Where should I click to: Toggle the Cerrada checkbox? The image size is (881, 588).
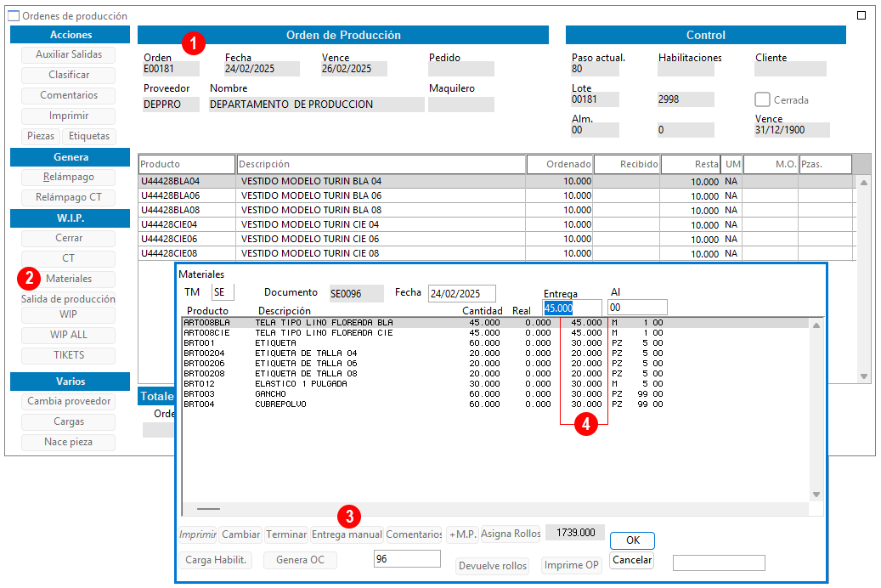pyautogui.click(x=762, y=99)
